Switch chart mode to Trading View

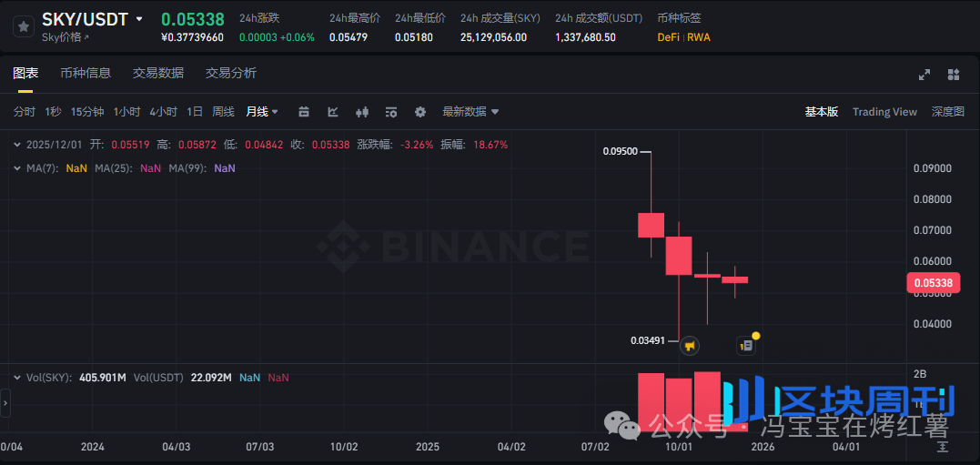click(884, 112)
